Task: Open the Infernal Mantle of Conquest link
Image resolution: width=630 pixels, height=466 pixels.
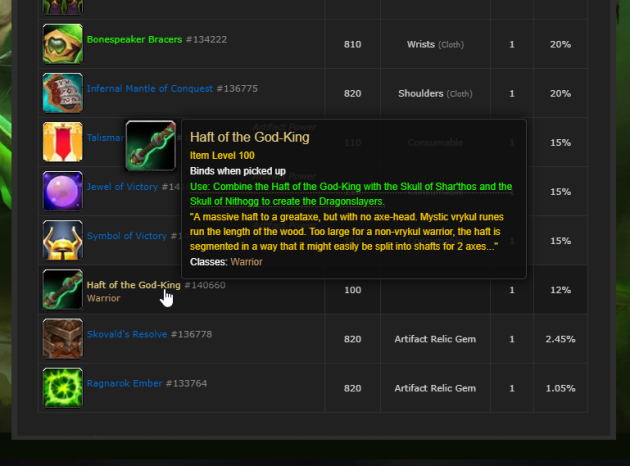Action: pyautogui.click(x=149, y=88)
